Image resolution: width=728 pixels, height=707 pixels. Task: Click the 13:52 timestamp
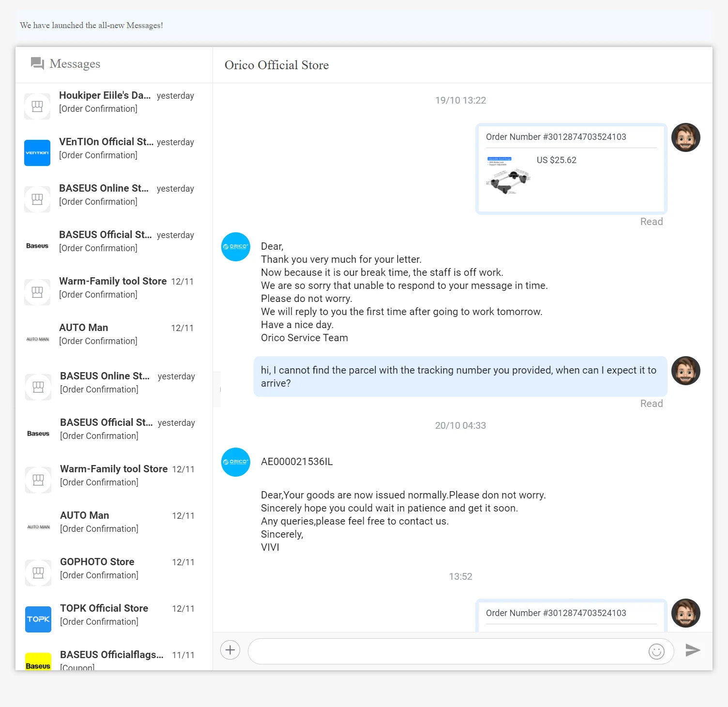pos(460,576)
